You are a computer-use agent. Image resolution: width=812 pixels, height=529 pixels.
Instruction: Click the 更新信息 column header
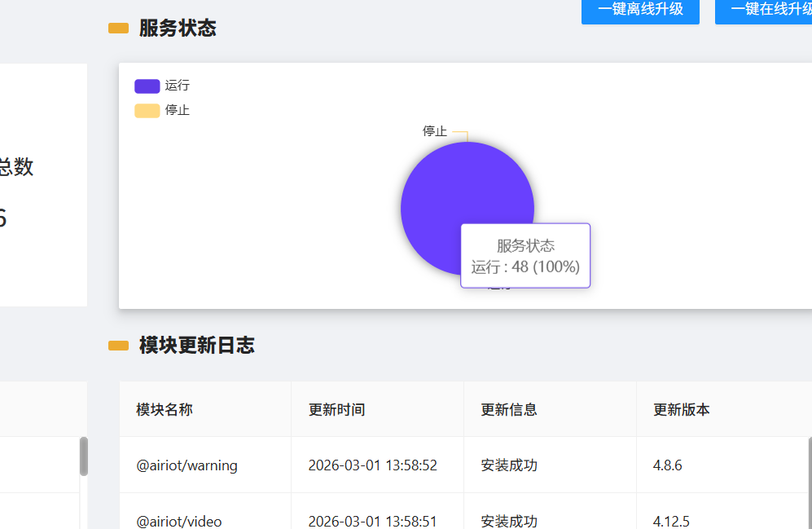pyautogui.click(x=507, y=409)
